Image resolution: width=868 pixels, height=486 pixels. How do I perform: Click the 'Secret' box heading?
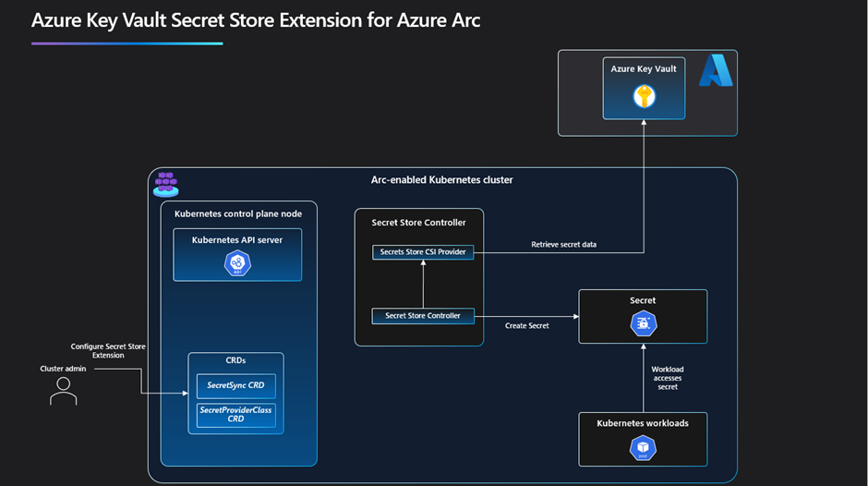coord(643,300)
